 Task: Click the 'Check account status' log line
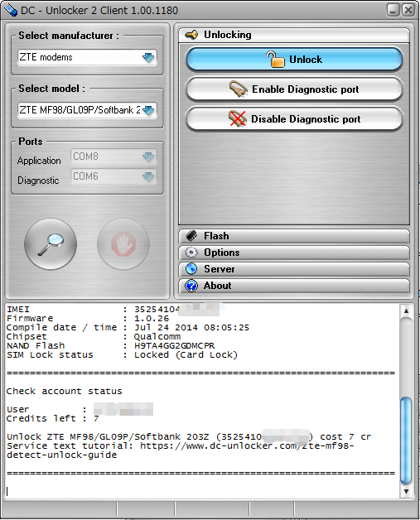pyautogui.click(x=65, y=392)
